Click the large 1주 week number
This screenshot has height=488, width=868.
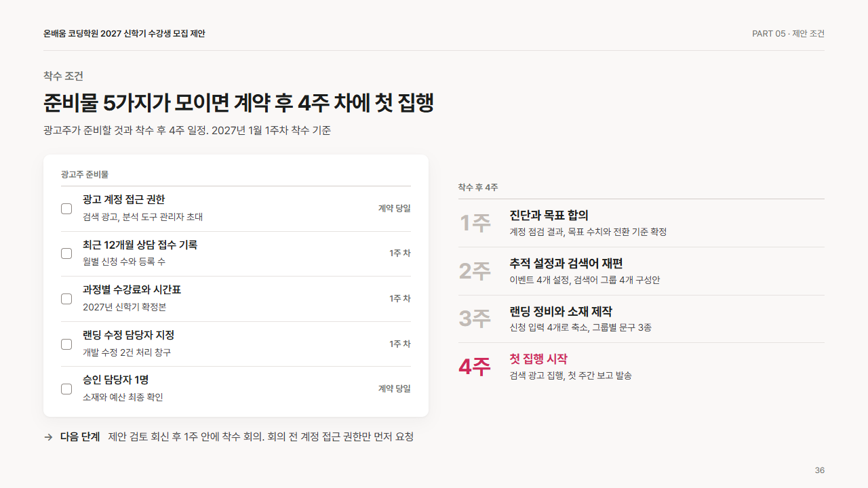(475, 223)
